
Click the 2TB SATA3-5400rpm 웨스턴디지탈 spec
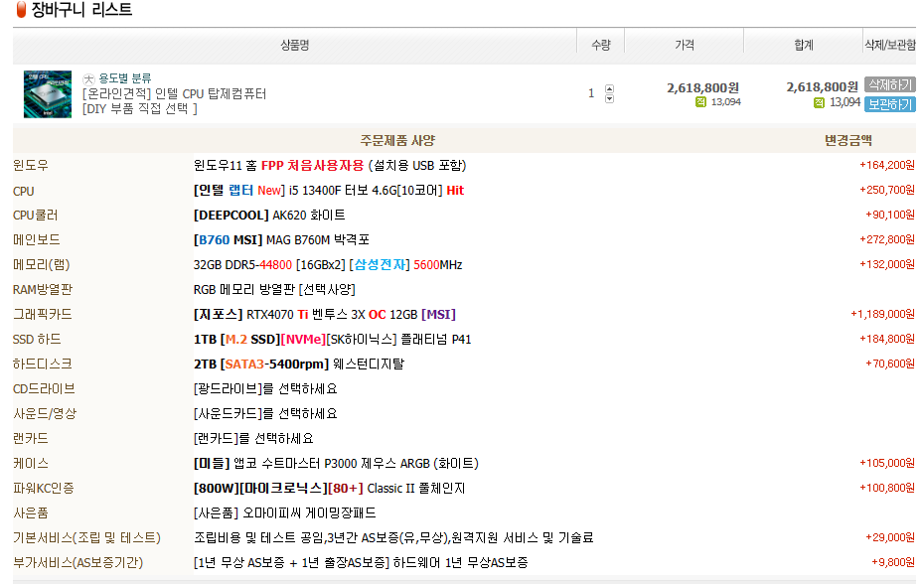[299, 364]
